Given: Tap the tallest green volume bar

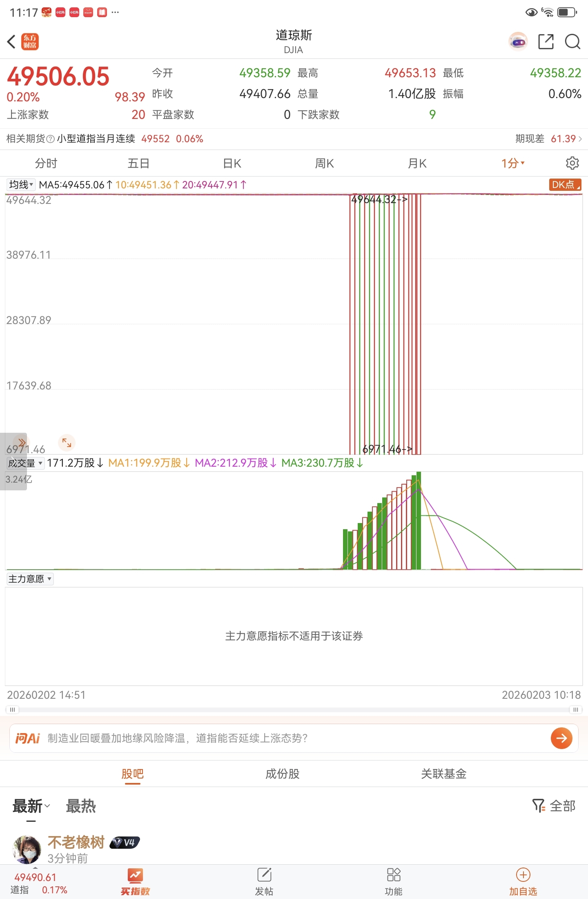Looking at the screenshot, I should coord(419,521).
